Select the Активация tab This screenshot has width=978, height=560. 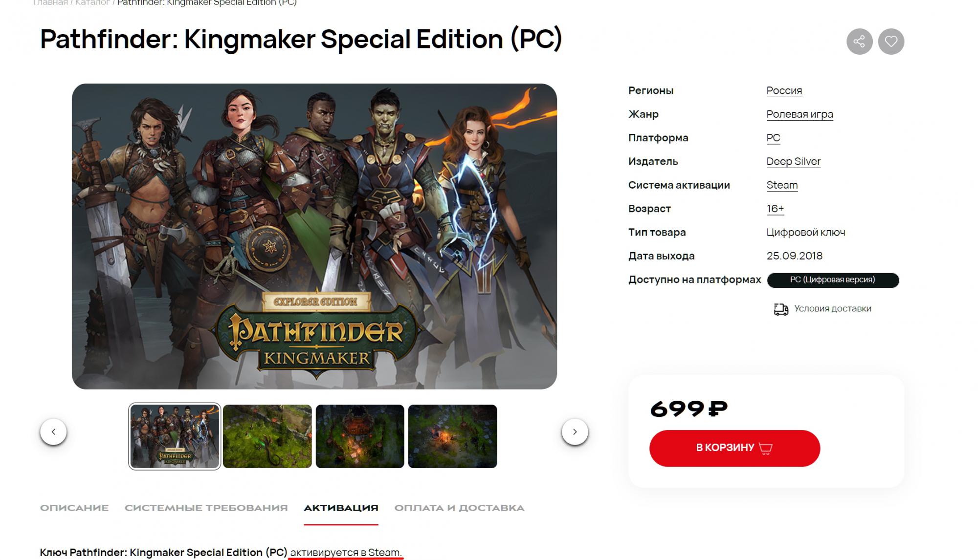pos(341,508)
